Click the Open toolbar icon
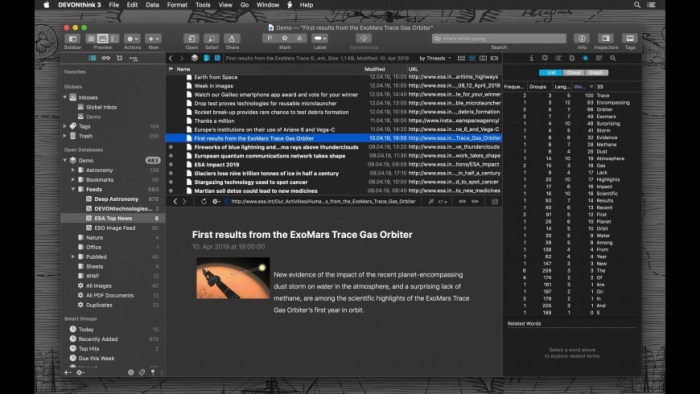Viewport: 700px width, 394px height. pyautogui.click(x=192, y=39)
